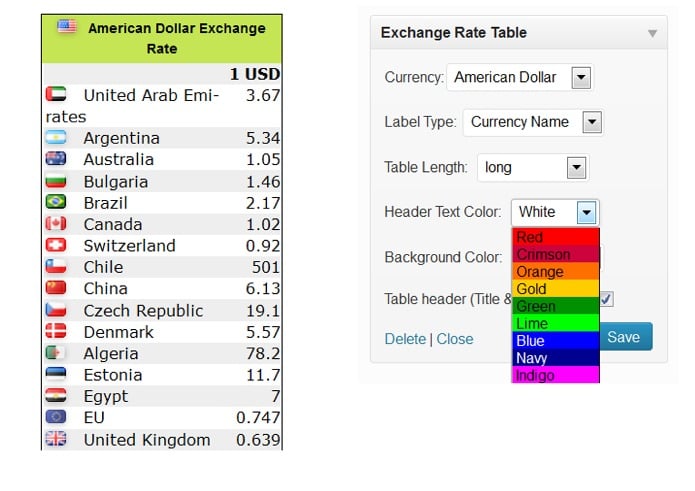This screenshot has height=491, width=695.
Task: Click the 1.46 rate for Bulgaria
Action: (x=263, y=182)
